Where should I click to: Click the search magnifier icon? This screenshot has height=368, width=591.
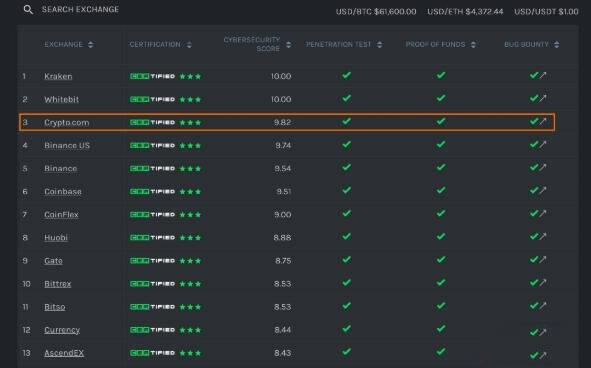pyautogui.click(x=28, y=9)
